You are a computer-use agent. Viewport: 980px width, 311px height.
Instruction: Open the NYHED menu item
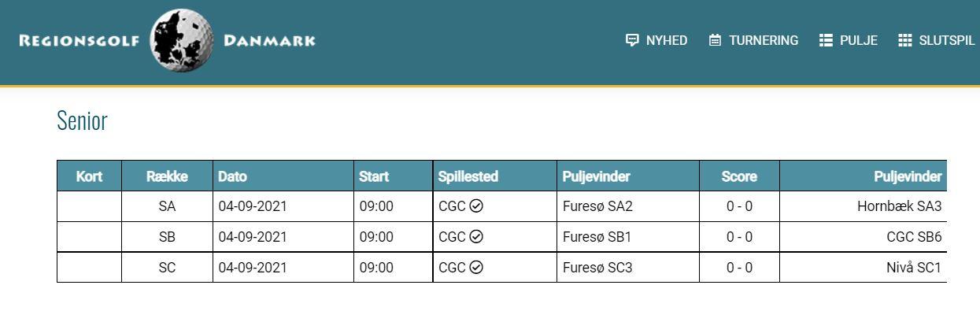coord(656,40)
